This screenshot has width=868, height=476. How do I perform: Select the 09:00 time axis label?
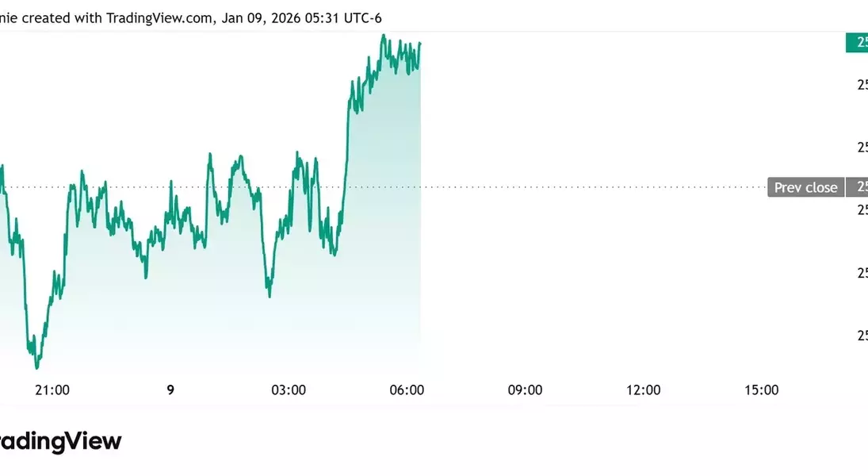click(525, 390)
